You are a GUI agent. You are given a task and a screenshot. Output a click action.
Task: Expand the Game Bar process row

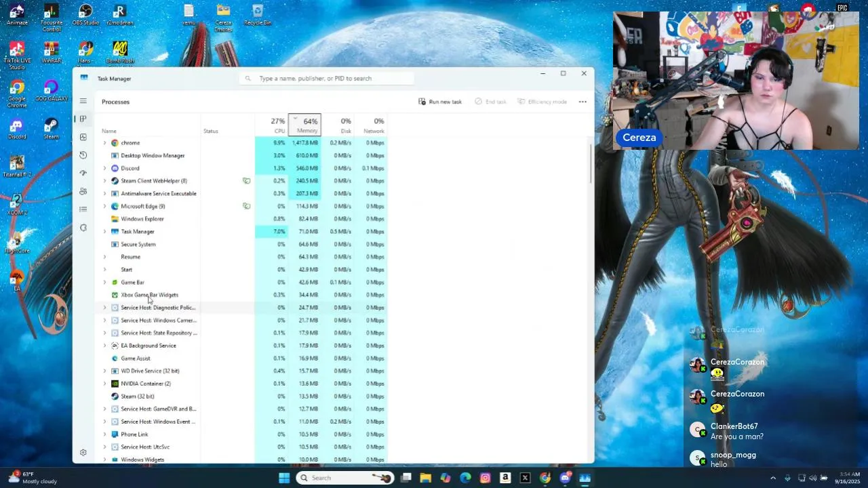[104, 282]
